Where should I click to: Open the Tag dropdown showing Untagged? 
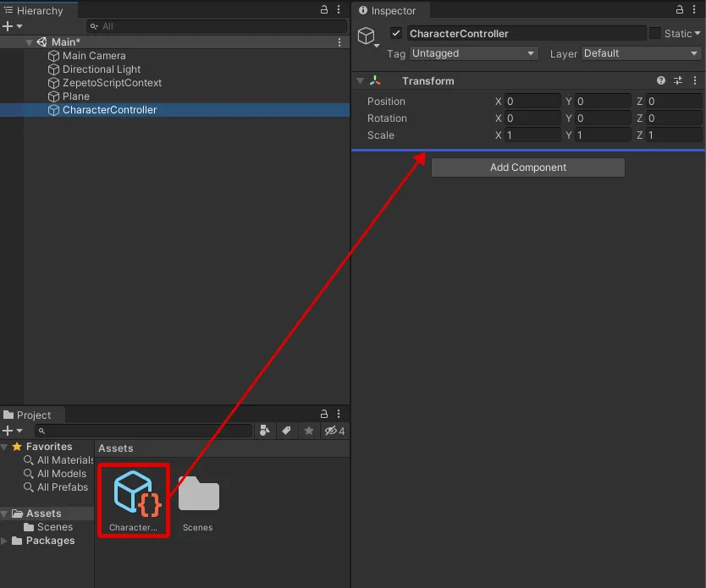pos(474,53)
